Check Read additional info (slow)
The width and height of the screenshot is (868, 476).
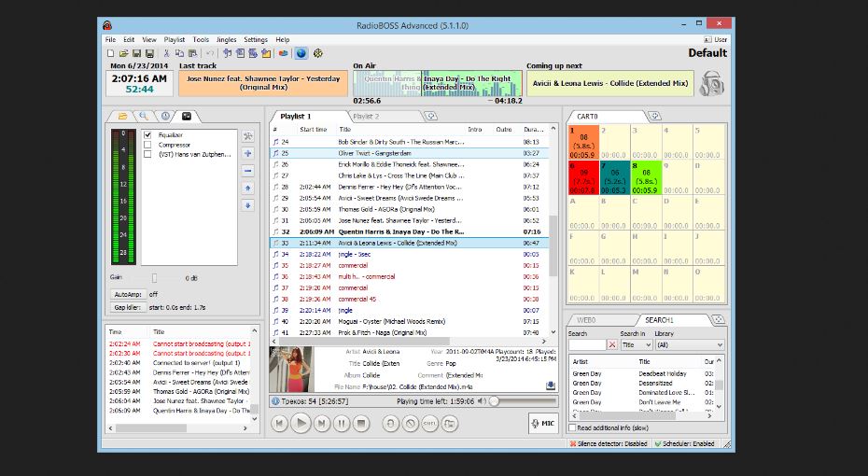572,427
